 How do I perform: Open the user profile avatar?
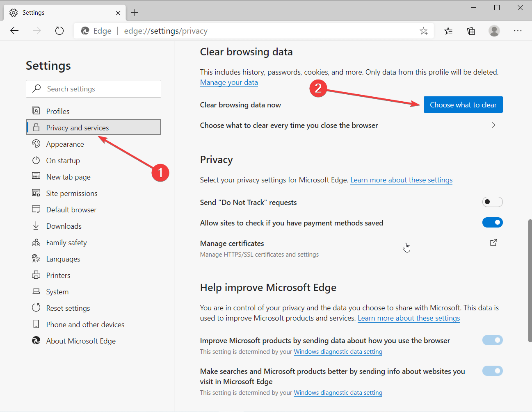click(494, 31)
